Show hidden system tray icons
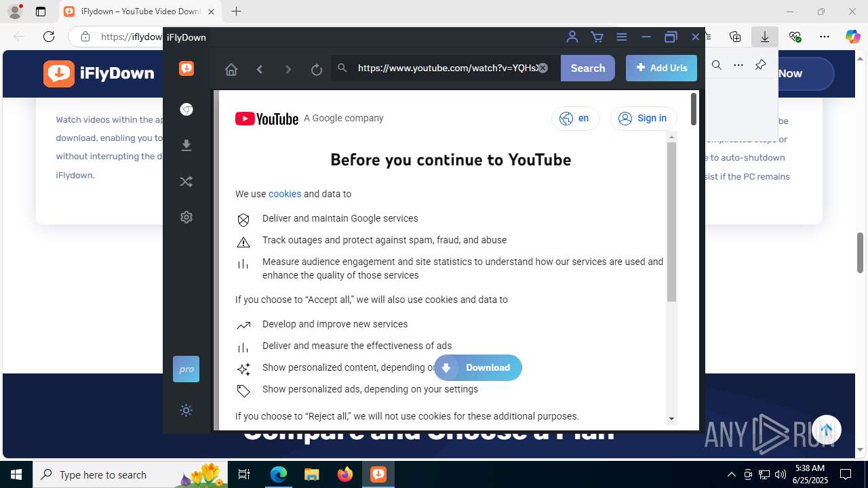Image resolution: width=868 pixels, height=488 pixels. (731, 474)
